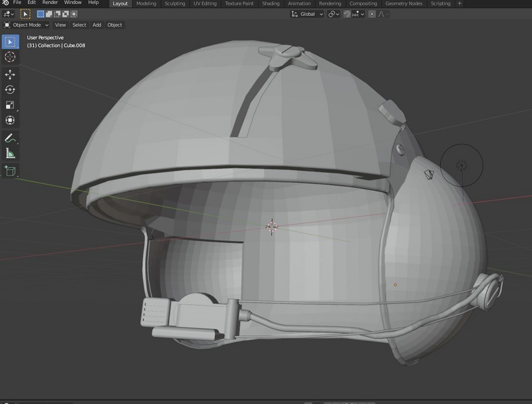This screenshot has height=404, width=532.
Task: Activate the Measure tool
Action: pos(10,153)
